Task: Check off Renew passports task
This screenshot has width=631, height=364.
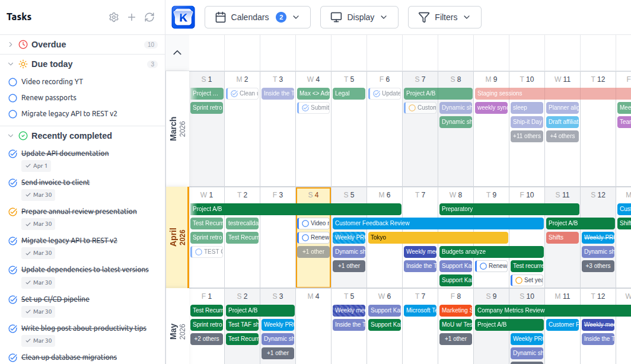Action: tap(13, 98)
